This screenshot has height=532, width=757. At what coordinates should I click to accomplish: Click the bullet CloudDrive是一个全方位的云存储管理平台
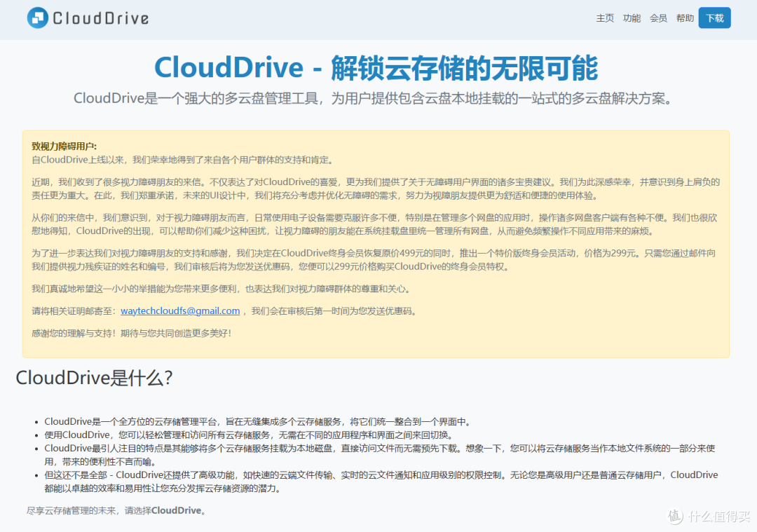coord(257,421)
